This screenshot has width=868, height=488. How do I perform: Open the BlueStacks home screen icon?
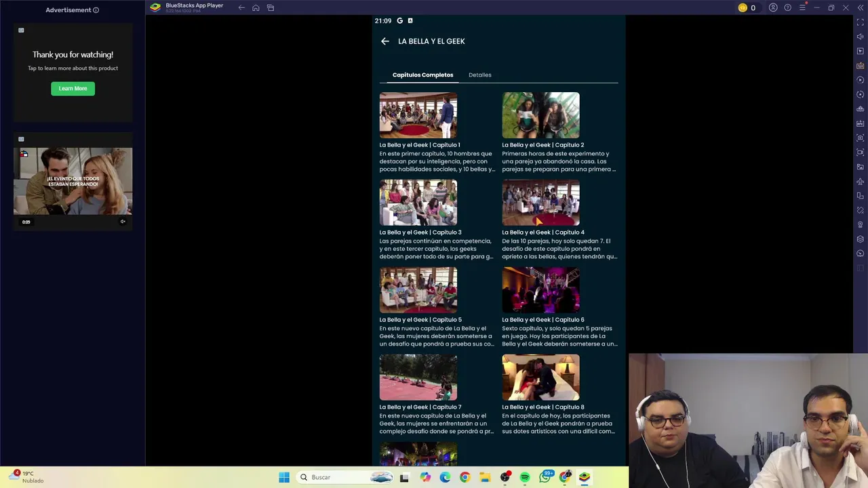[256, 7]
